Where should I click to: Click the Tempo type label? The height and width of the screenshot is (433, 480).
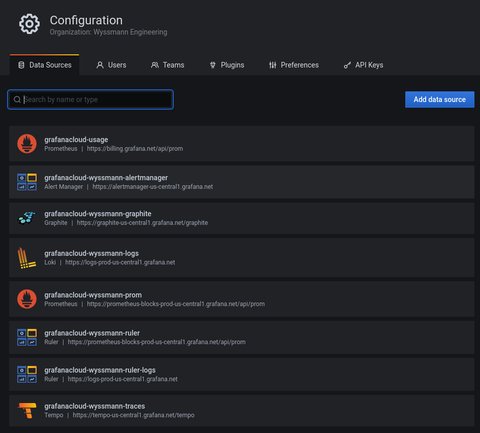pos(54,415)
